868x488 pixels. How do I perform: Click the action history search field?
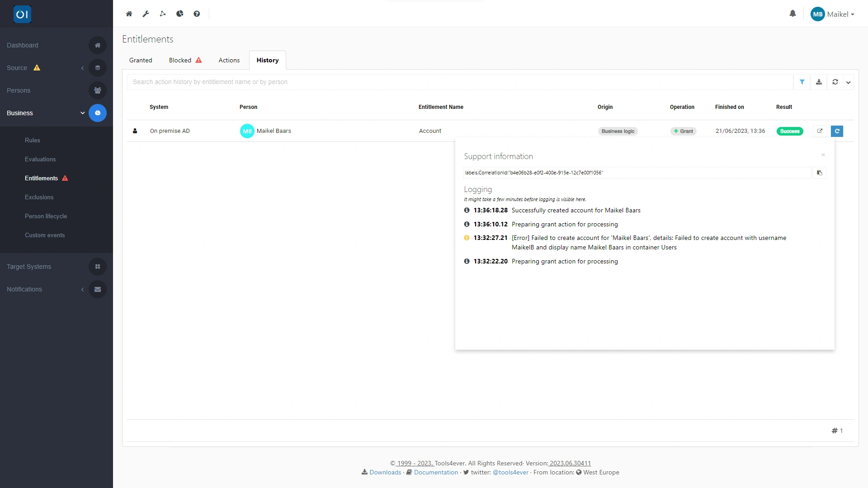pos(459,82)
